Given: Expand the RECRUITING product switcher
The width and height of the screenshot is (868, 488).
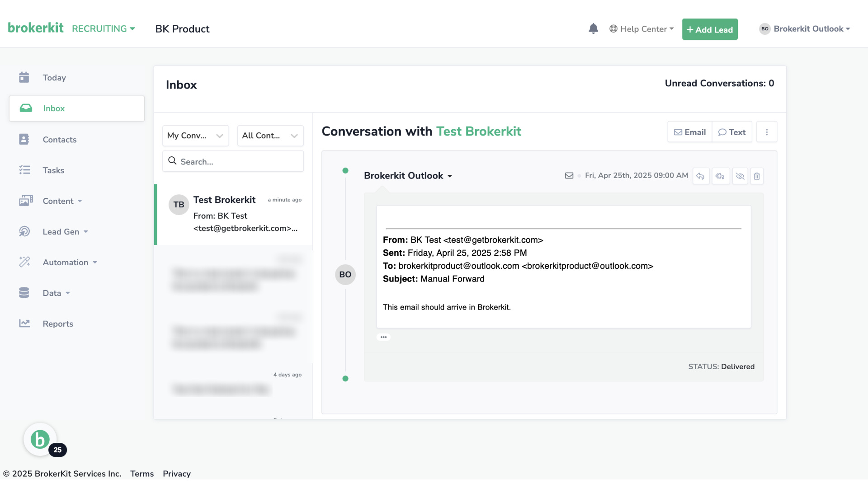Looking at the screenshot, I should (104, 29).
